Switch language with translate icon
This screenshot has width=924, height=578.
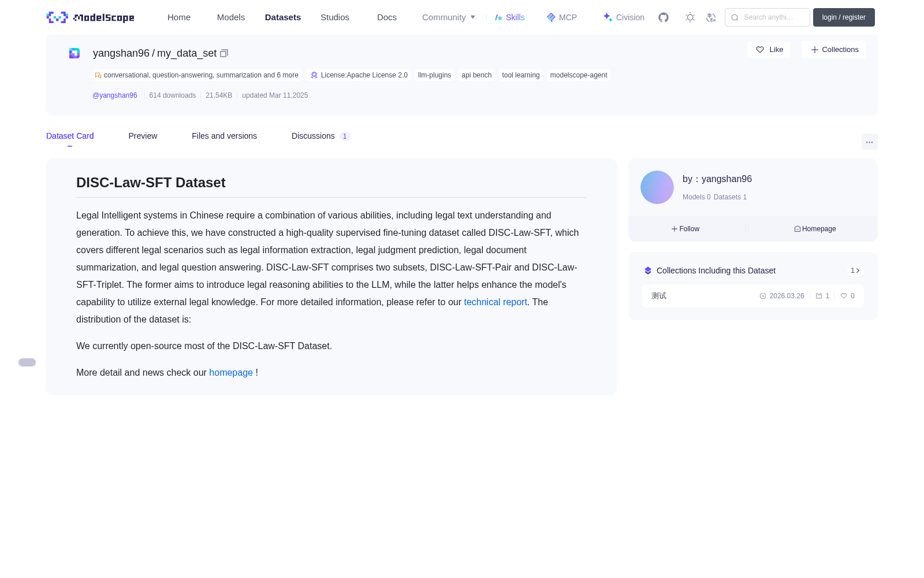711,17
